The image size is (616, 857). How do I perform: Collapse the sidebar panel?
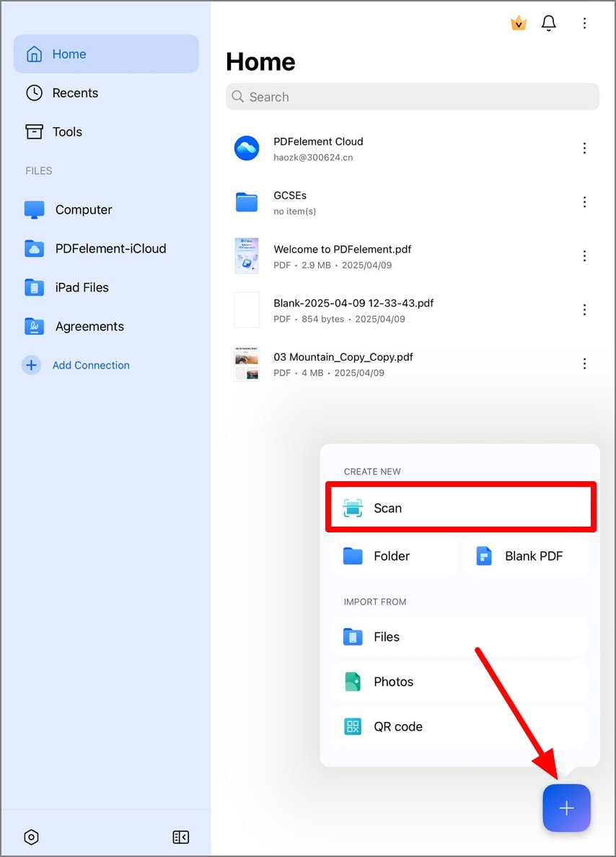coord(180,837)
